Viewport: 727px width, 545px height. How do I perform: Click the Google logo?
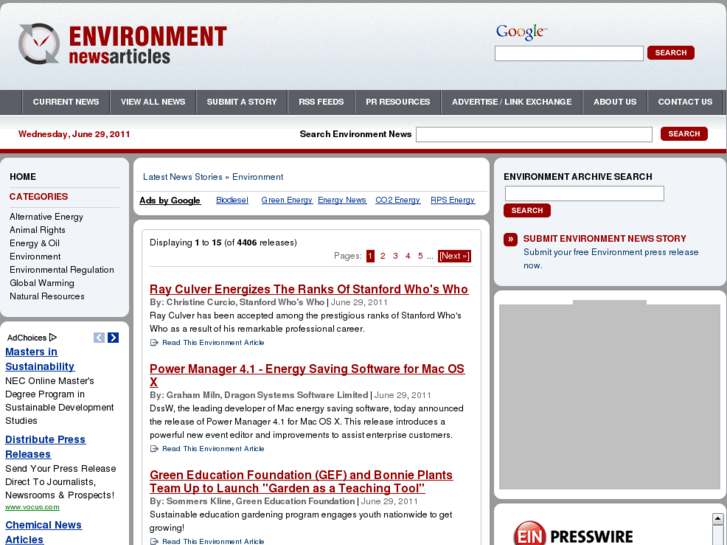click(x=522, y=32)
